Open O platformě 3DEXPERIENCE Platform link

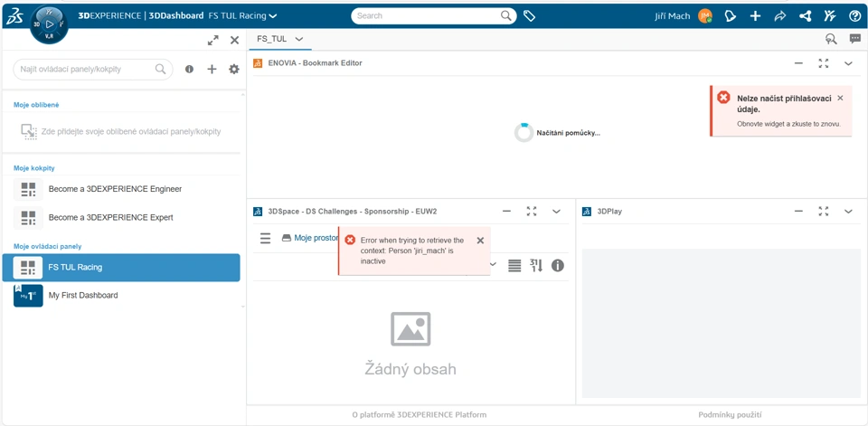(420, 414)
